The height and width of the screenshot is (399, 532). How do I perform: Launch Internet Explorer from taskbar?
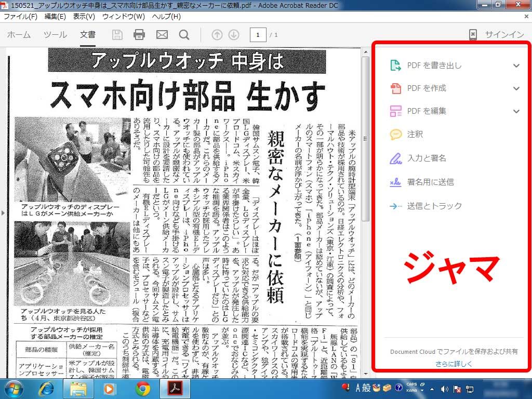click(46, 389)
